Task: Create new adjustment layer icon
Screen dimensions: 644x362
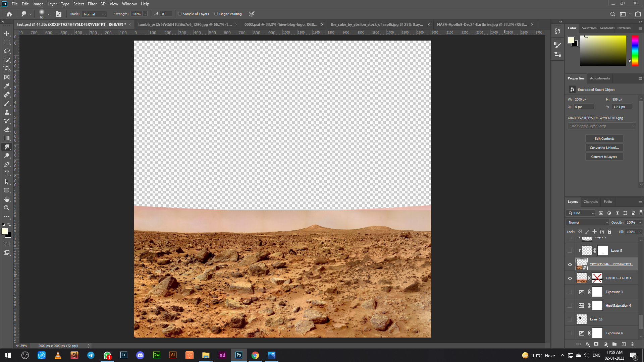Action: click(605, 344)
